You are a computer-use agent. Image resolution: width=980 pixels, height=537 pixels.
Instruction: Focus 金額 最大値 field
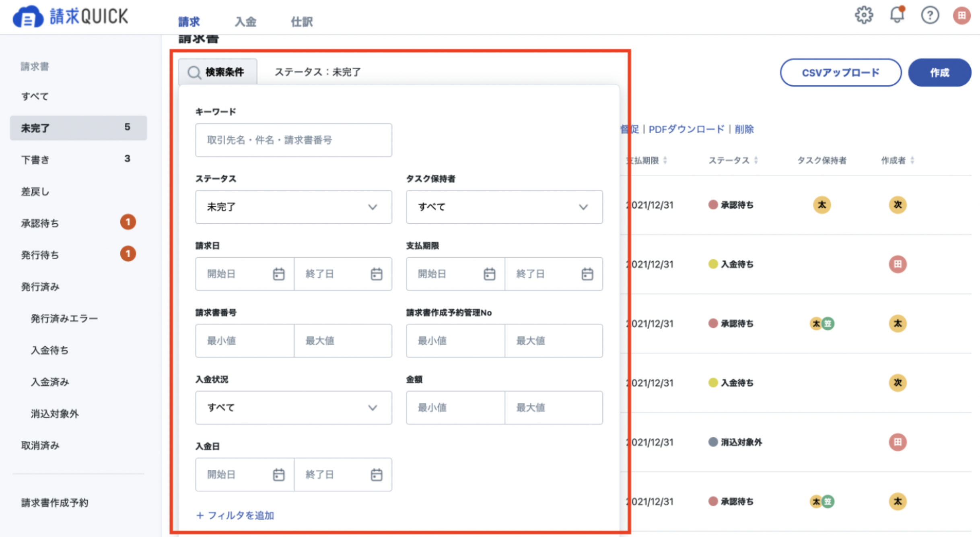[554, 407]
